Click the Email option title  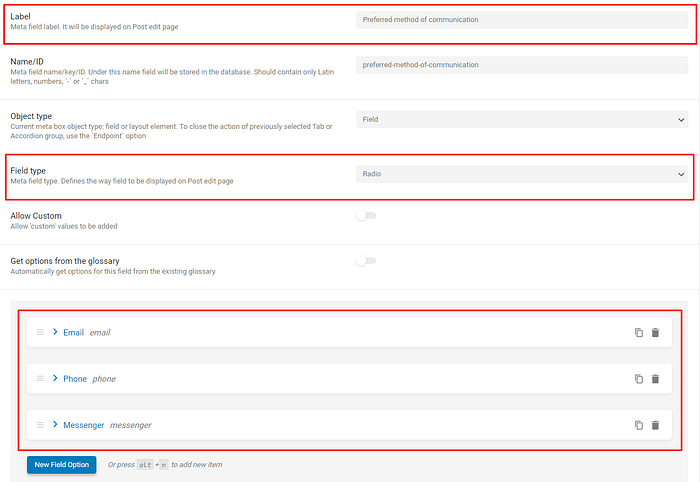[x=74, y=332]
